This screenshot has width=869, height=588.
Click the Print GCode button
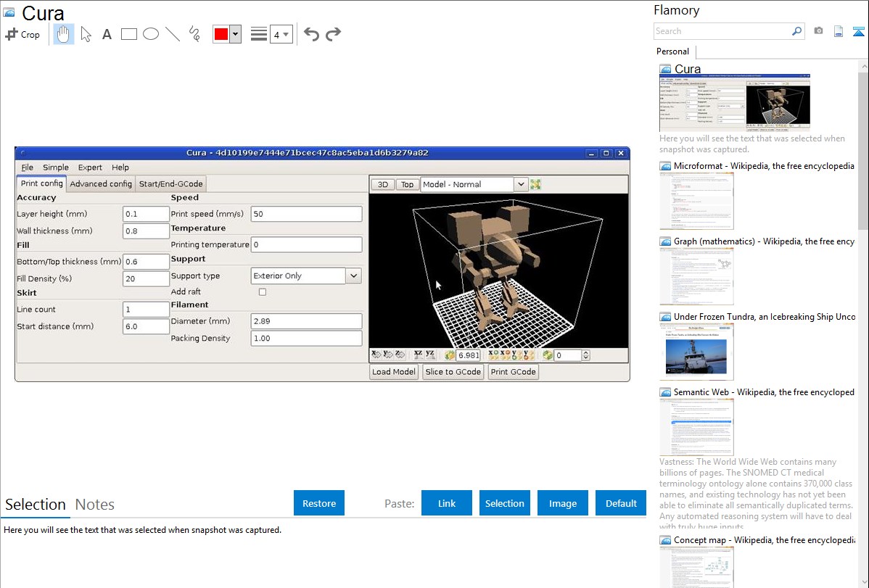(x=513, y=372)
